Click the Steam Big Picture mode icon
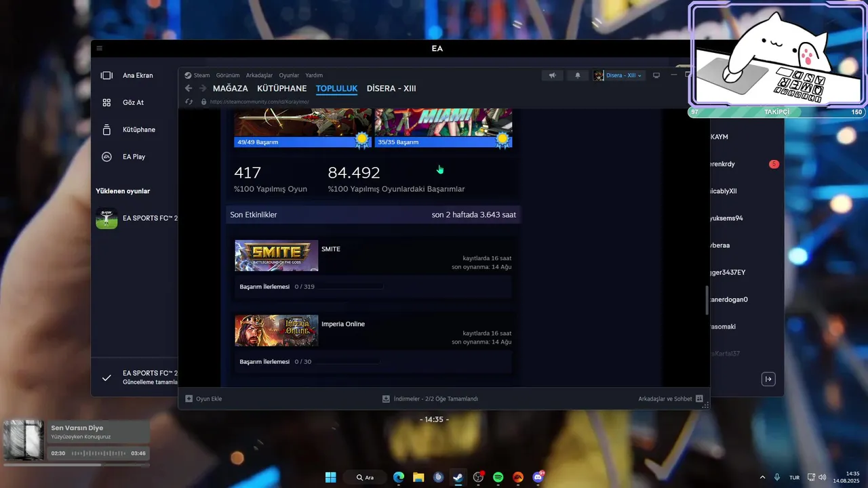Screen dimensions: 868x488 (x=656, y=75)
